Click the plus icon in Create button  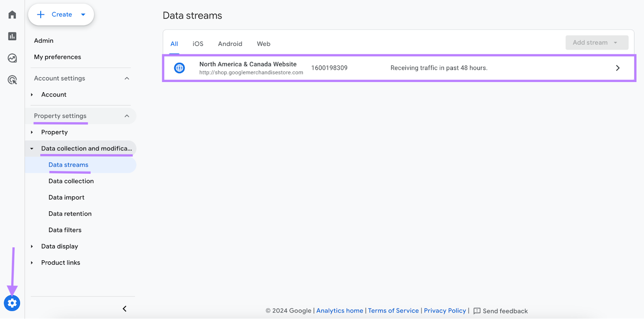(41, 14)
